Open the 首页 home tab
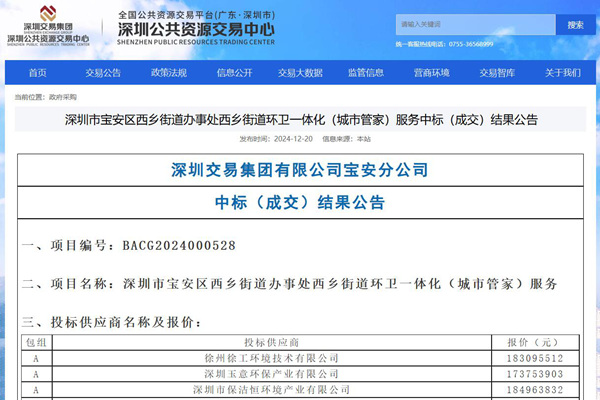Viewport: 600px width, 400px height. [37, 73]
